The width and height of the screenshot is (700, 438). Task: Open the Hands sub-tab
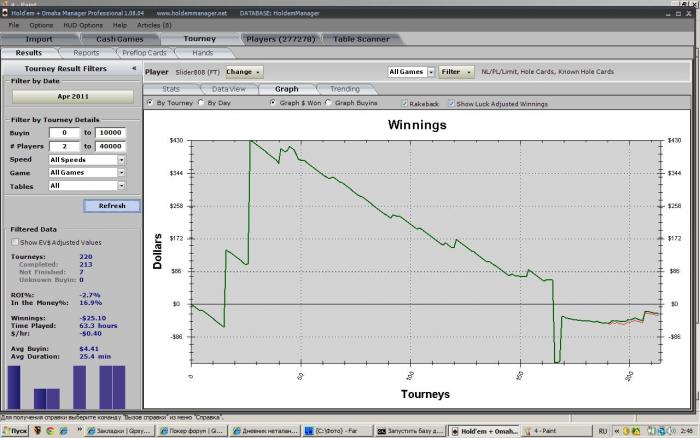(203, 53)
